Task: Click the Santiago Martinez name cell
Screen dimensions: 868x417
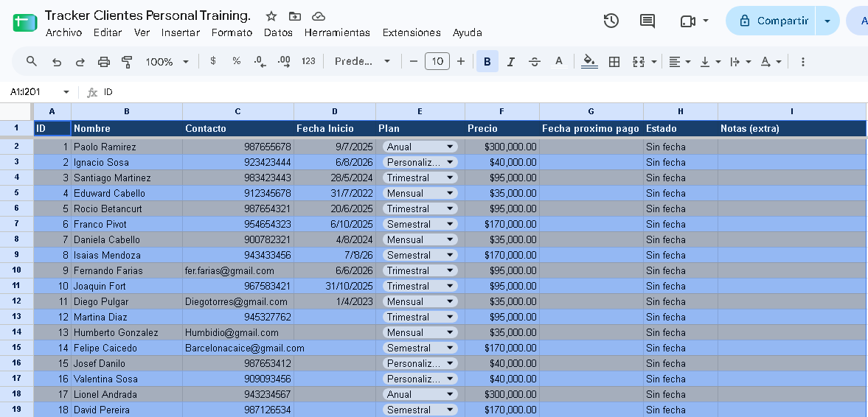Action: click(x=127, y=178)
